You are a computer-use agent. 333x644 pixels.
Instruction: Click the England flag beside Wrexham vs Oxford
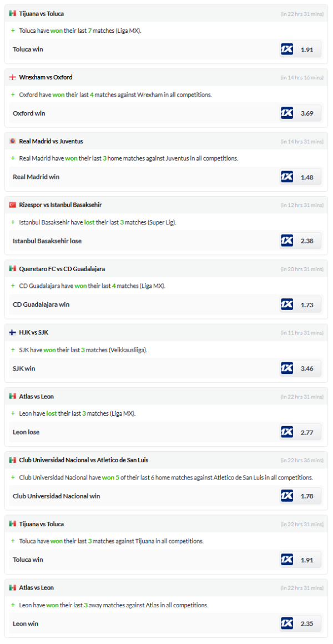pos(12,77)
